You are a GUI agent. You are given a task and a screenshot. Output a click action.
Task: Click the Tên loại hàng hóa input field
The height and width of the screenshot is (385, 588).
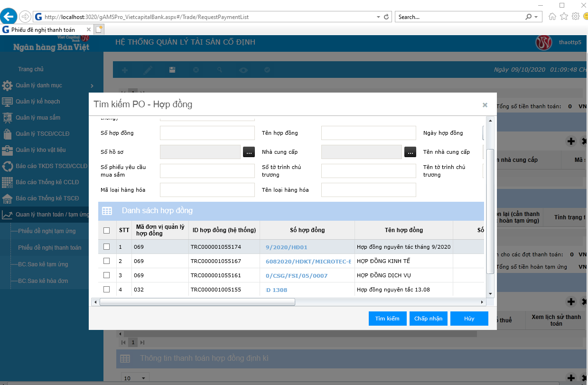pyautogui.click(x=369, y=190)
